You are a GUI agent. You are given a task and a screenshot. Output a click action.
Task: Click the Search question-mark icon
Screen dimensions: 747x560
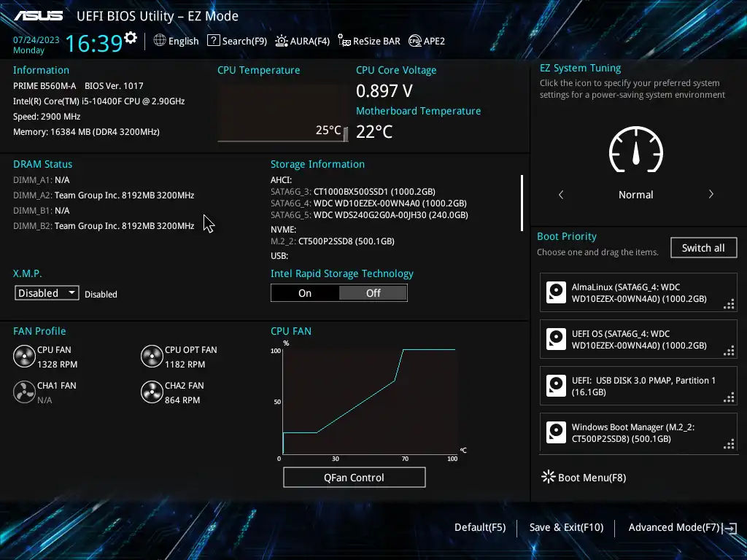click(x=214, y=41)
